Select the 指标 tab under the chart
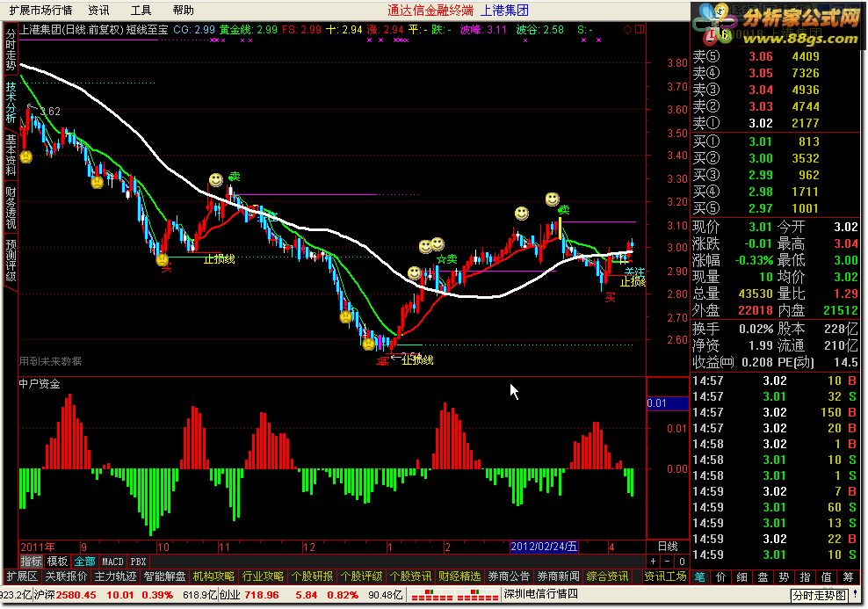This screenshot has width=868, height=609. [x=31, y=562]
